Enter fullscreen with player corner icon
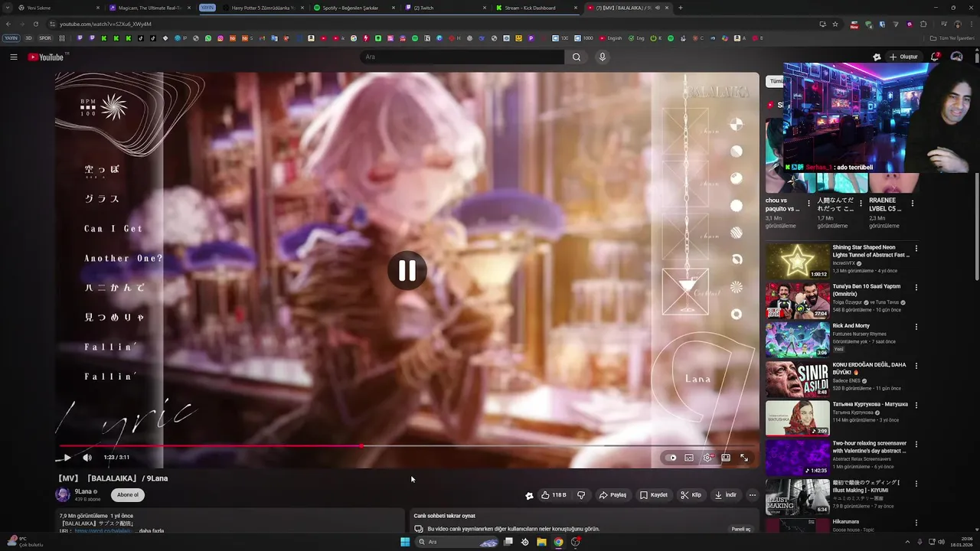980x551 pixels. pyautogui.click(x=744, y=458)
